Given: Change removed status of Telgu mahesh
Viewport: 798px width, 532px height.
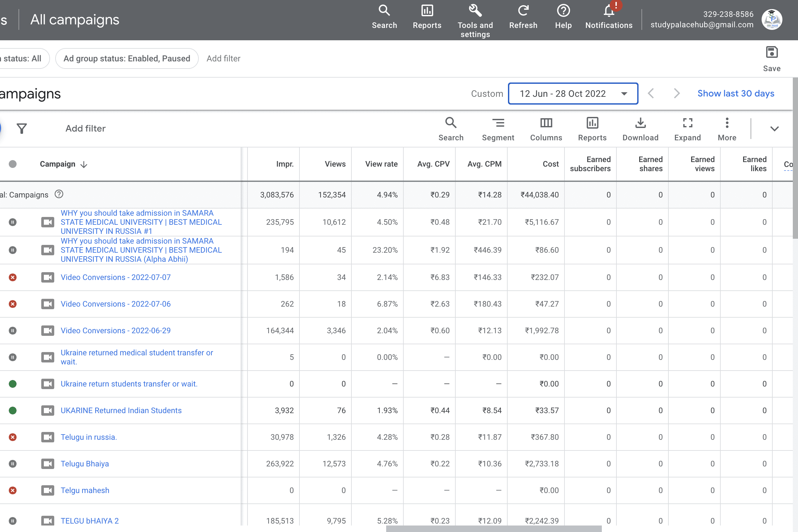Looking at the screenshot, I should coord(13,490).
